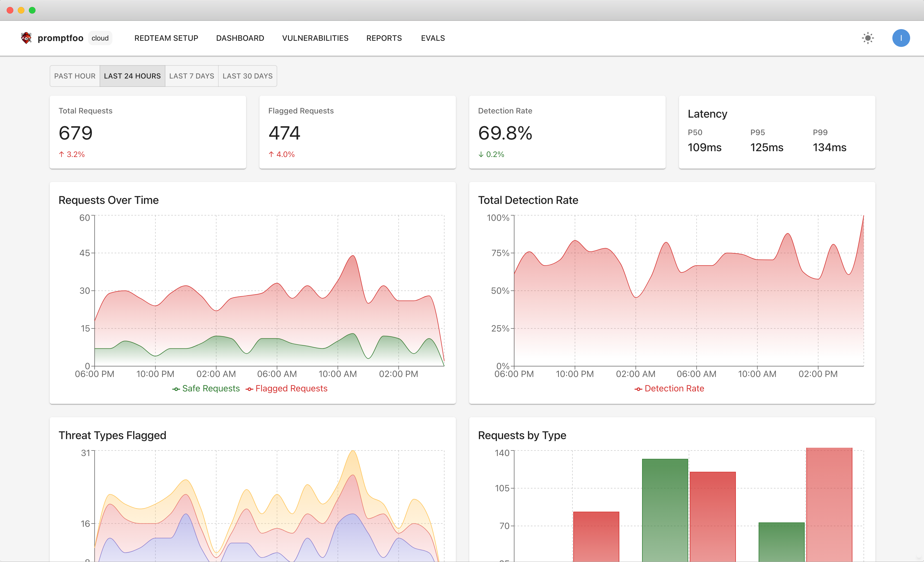Click the macOS yellow minimize button
This screenshot has width=924, height=562.
(21, 10)
